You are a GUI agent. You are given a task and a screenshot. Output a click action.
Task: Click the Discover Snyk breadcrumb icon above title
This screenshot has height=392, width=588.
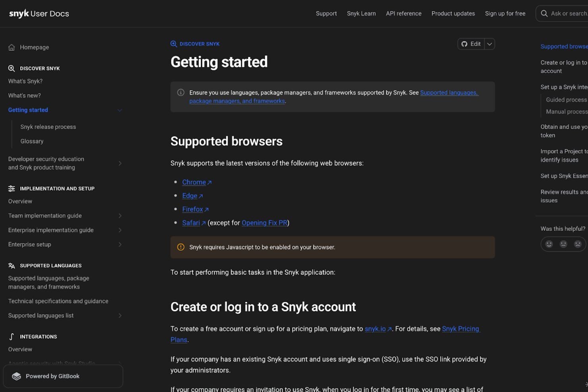pyautogui.click(x=174, y=44)
